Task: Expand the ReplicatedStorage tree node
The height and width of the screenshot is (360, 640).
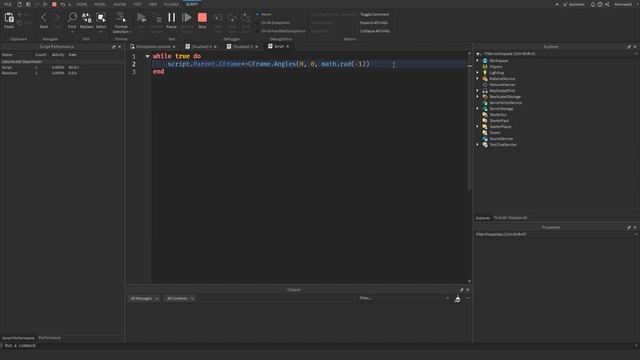Action: click(x=478, y=97)
